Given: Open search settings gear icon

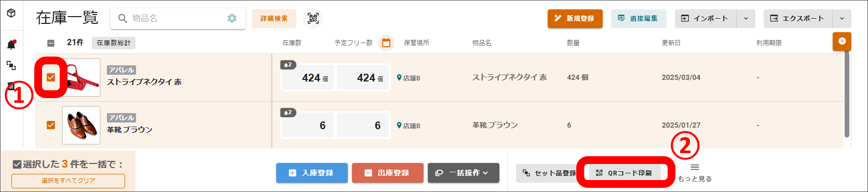Looking at the screenshot, I should 232,18.
